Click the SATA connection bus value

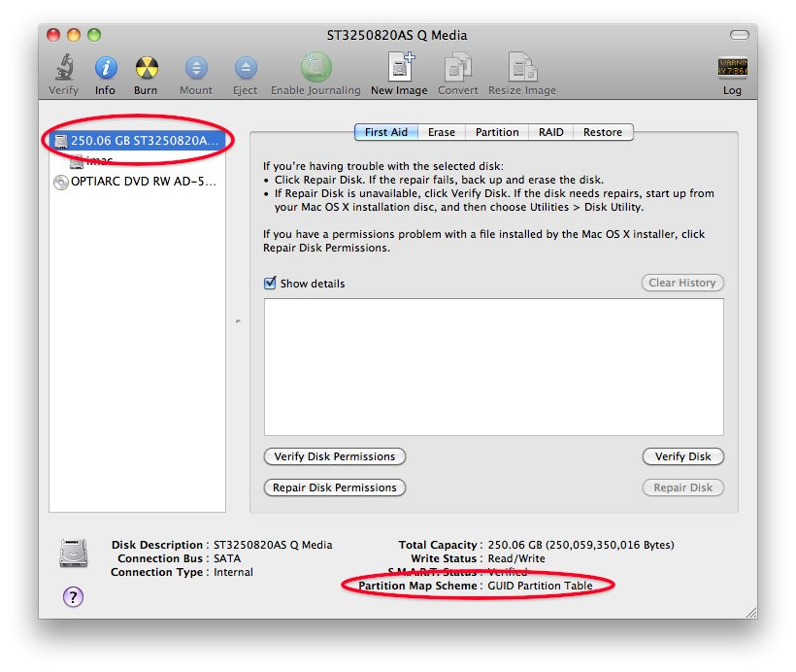click(227, 558)
